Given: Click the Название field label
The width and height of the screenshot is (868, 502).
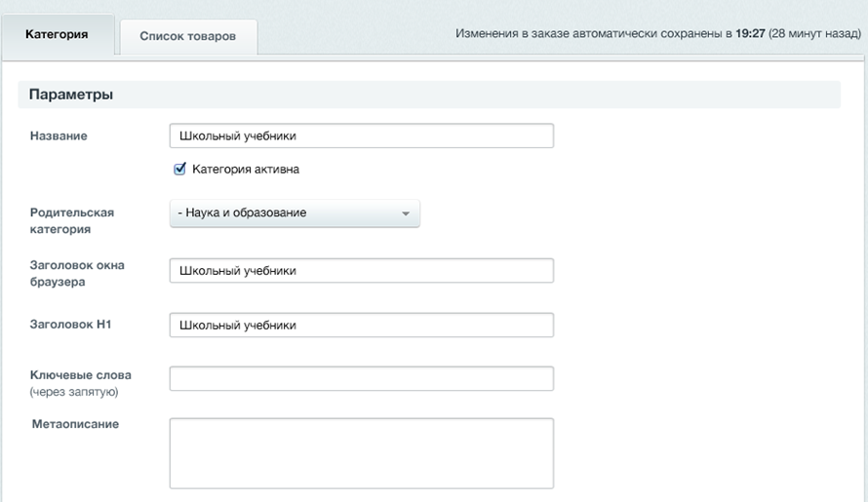Looking at the screenshot, I should click(x=59, y=136).
